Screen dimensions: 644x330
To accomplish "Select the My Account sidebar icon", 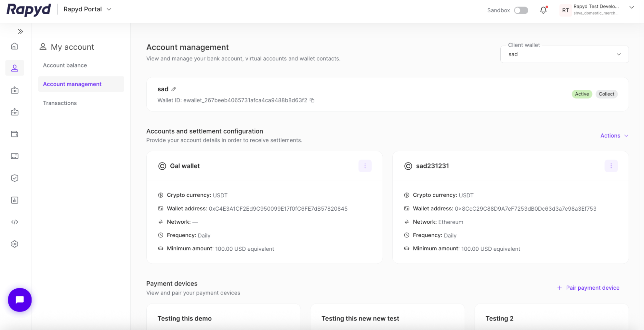I will coord(14,68).
